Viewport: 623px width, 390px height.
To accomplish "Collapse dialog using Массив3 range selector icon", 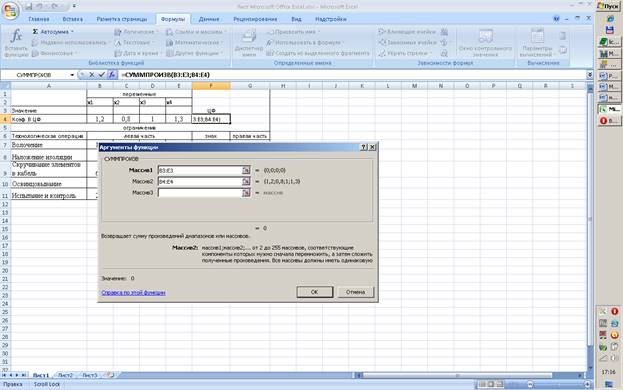I will (246, 193).
